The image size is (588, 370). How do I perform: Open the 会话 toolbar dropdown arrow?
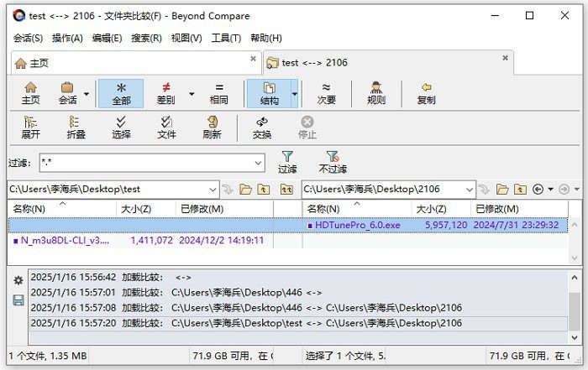click(x=87, y=92)
